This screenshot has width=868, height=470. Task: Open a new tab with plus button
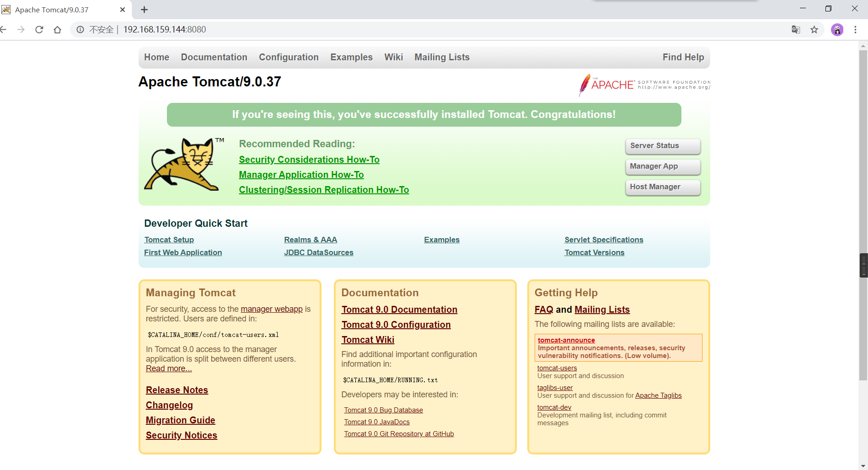144,10
